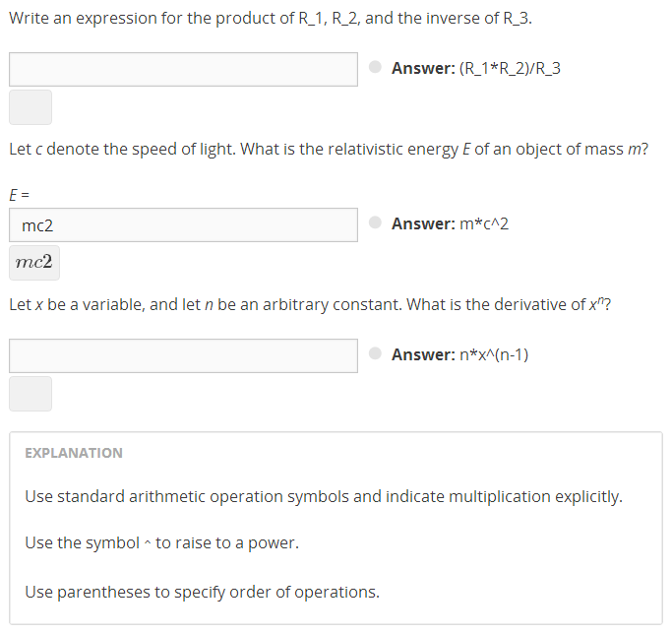Click the status circle beside the n*x^(n-1) answer

376,354
